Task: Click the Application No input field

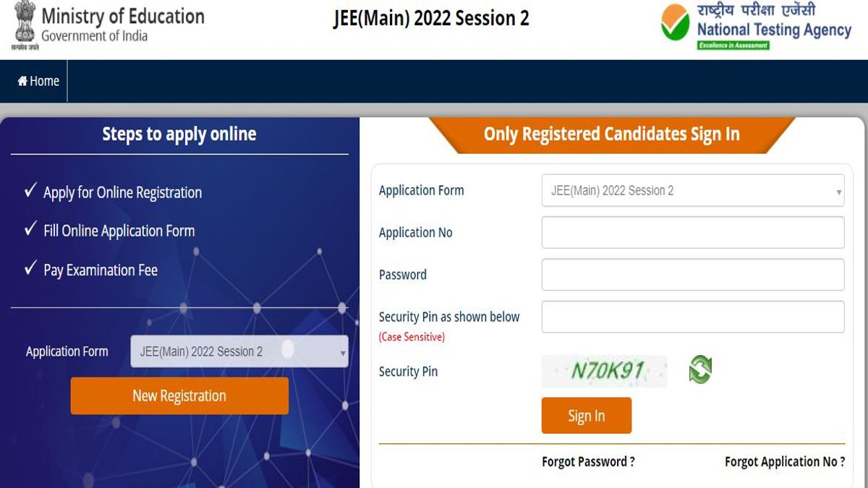Action: (692, 233)
